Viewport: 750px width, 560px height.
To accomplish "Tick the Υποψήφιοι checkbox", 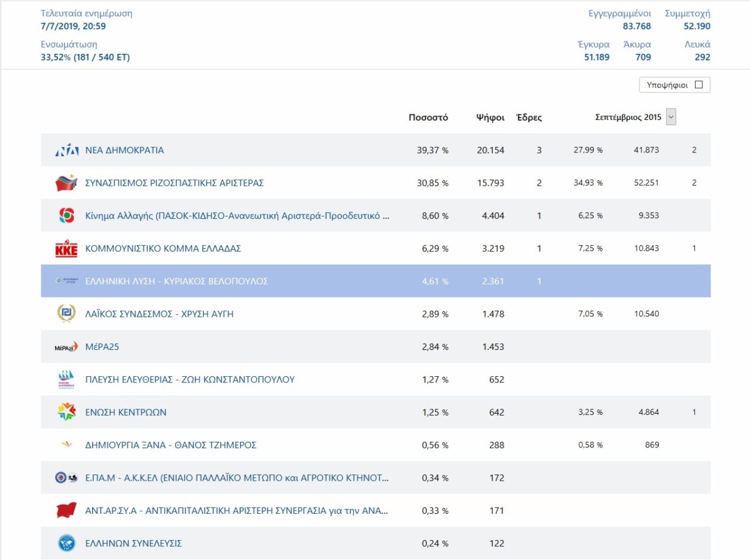I will tap(699, 85).
